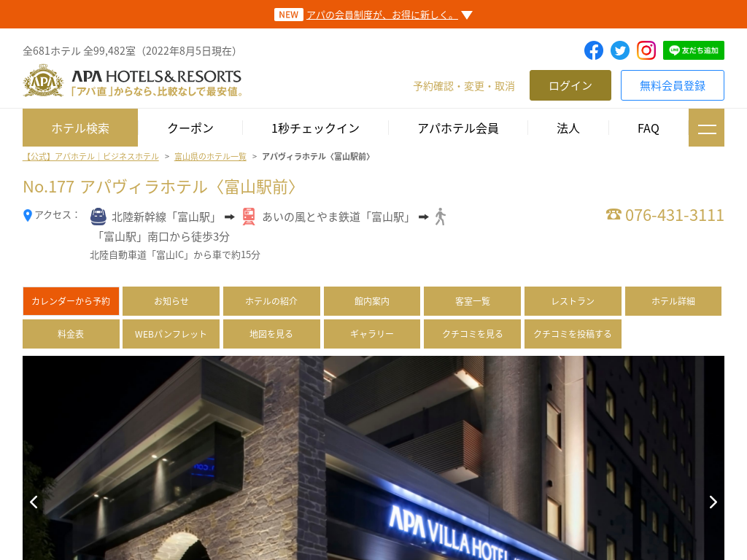Click the アクセス： label
747x560 pixels.
coord(57,215)
